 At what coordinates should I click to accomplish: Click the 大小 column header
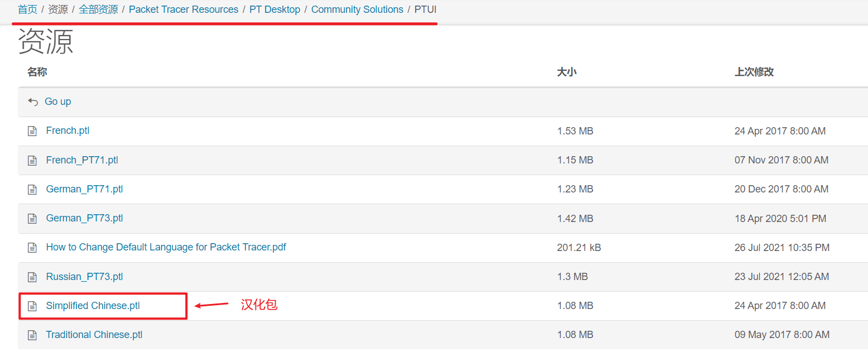(x=567, y=72)
